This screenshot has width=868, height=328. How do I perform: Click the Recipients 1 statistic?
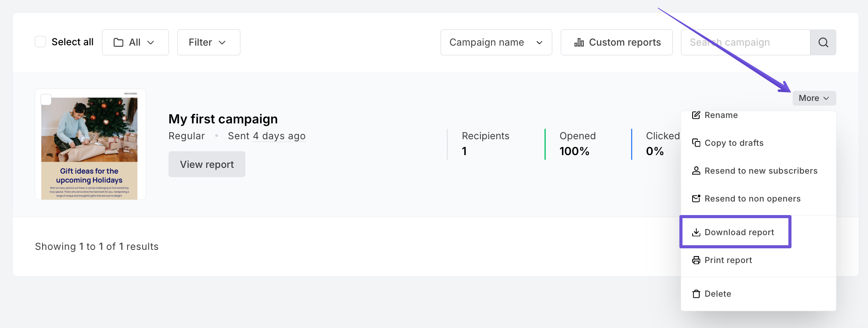[485, 144]
